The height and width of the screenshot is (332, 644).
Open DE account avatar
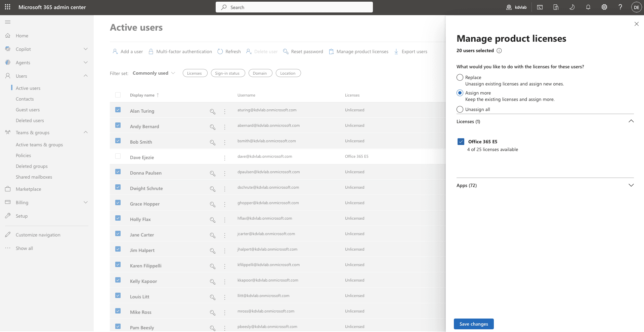(636, 7)
